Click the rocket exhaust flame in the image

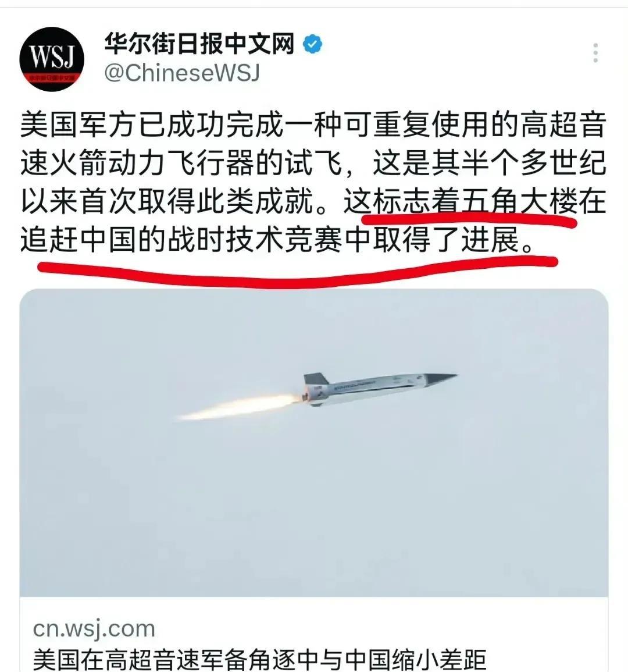(x=240, y=407)
